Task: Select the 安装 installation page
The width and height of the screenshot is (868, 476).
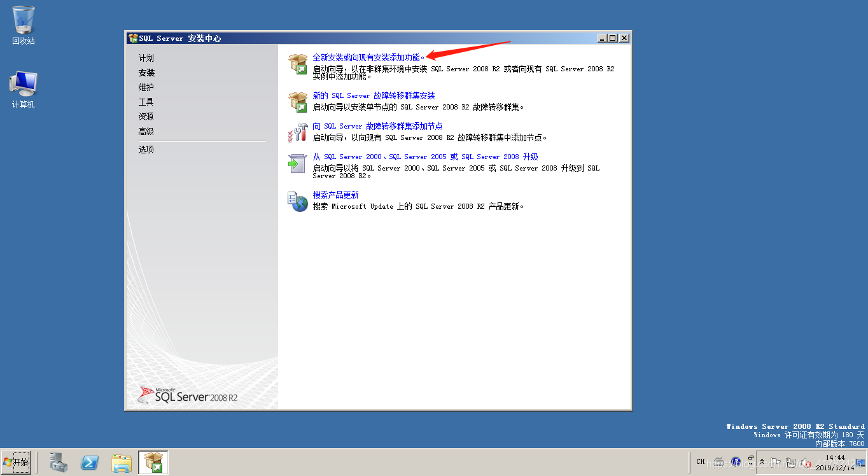Action: click(x=146, y=73)
